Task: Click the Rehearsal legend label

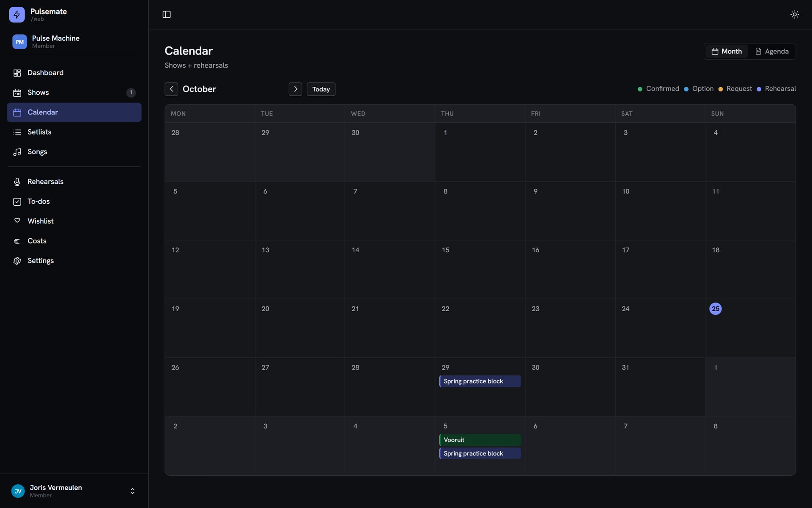Action: click(780, 88)
